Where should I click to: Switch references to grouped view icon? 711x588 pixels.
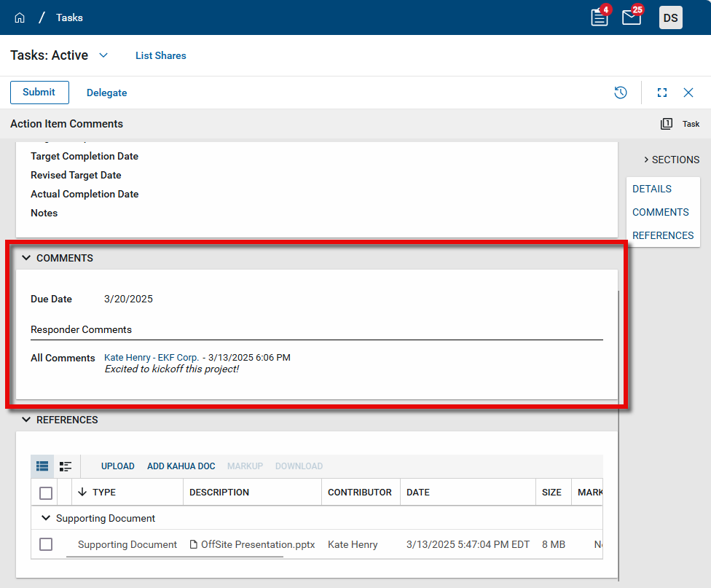tap(66, 466)
